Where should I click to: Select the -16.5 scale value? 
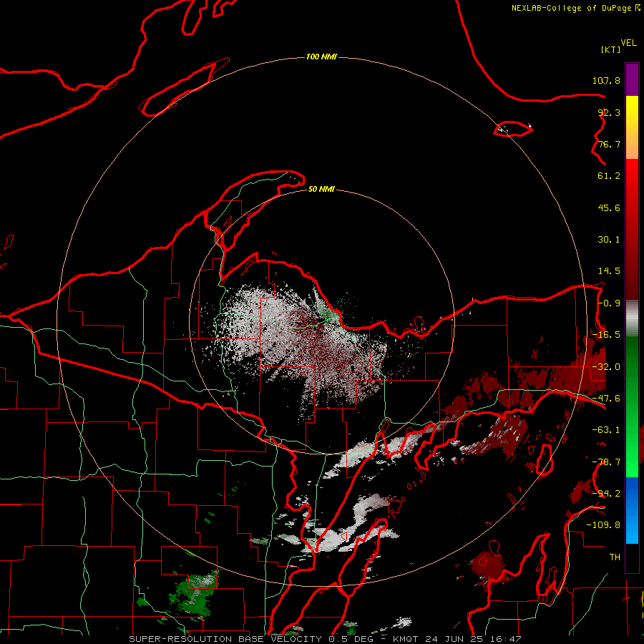[606, 335]
